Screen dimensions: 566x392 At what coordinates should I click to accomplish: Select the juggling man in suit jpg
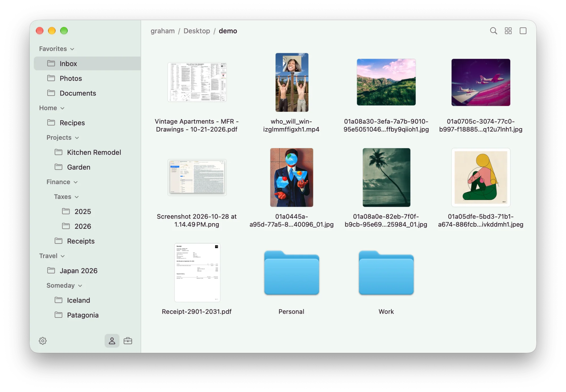(291, 177)
